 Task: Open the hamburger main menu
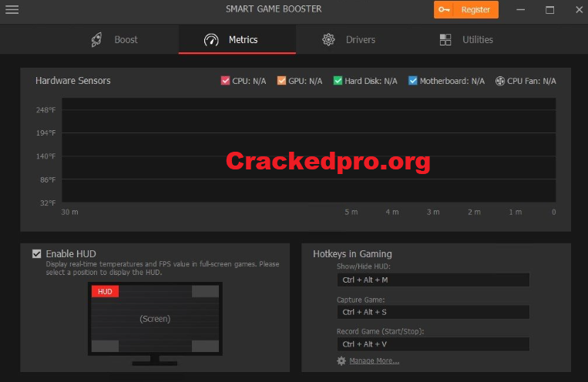coord(12,9)
